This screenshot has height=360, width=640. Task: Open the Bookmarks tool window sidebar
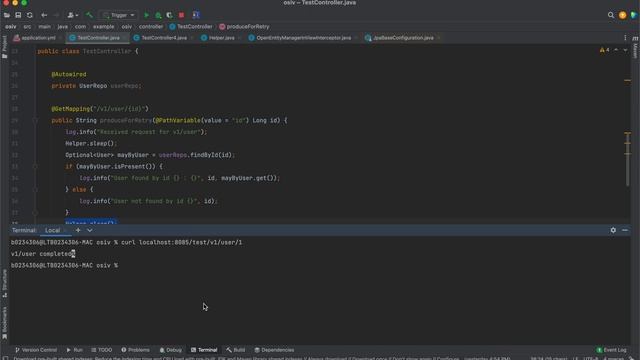4,323
